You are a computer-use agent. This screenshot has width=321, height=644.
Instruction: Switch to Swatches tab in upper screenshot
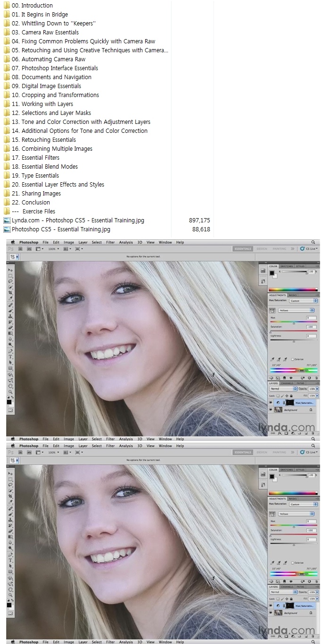pos(287,266)
